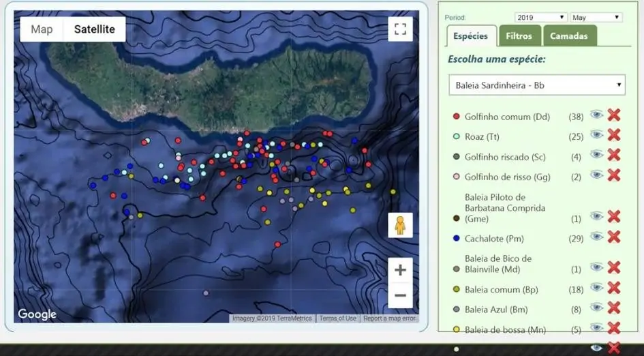This screenshot has height=356, width=644.
Task: Remove Golfinho comum (Dd) with red X
Action: click(x=613, y=115)
